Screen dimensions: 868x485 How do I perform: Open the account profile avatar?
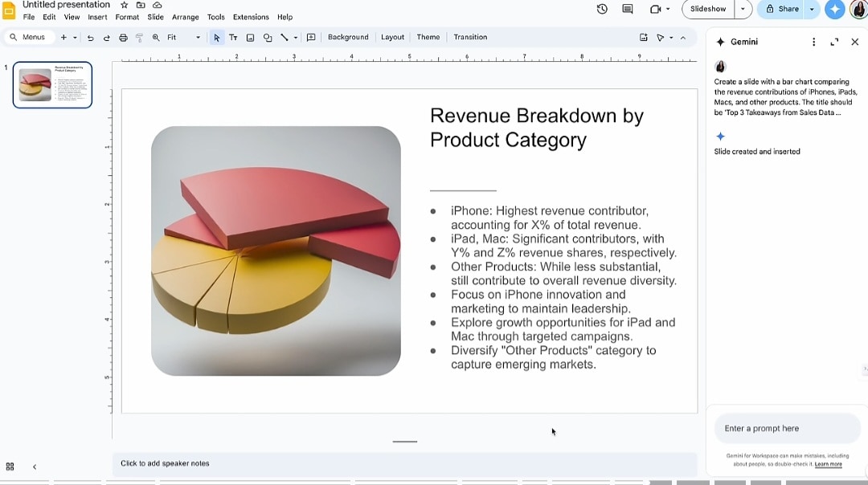[858, 9]
